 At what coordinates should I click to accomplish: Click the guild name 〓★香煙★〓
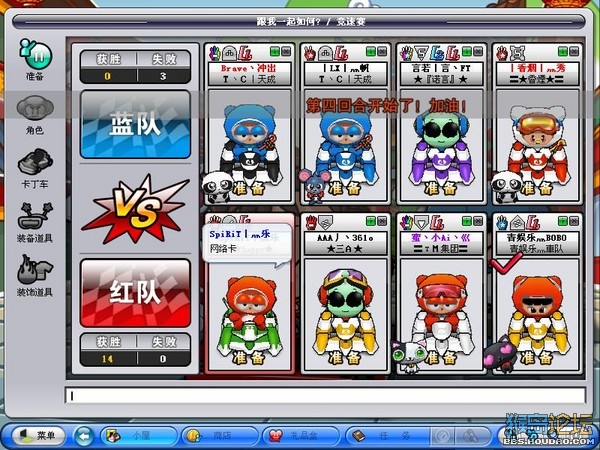[x=537, y=80]
